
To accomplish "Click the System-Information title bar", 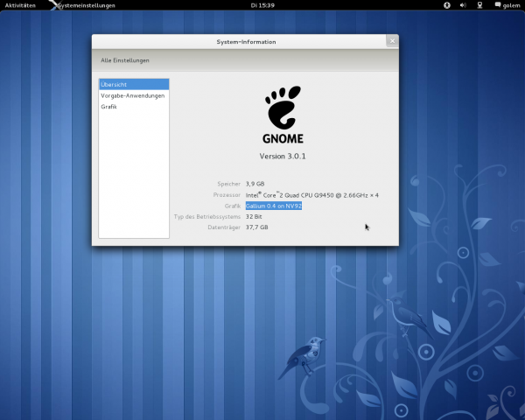I will click(x=246, y=42).
